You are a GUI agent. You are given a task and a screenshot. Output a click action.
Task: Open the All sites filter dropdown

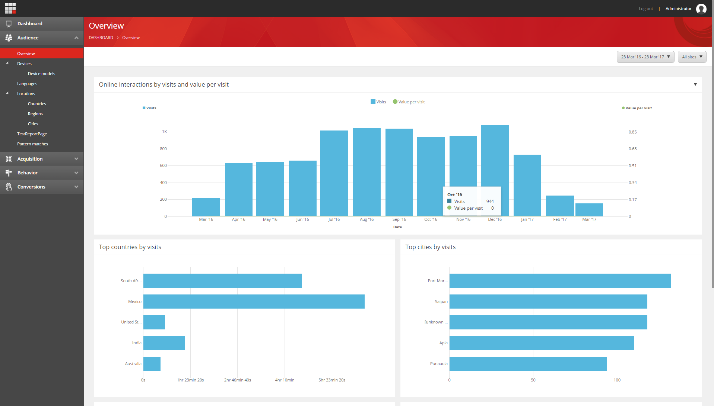tap(692, 57)
